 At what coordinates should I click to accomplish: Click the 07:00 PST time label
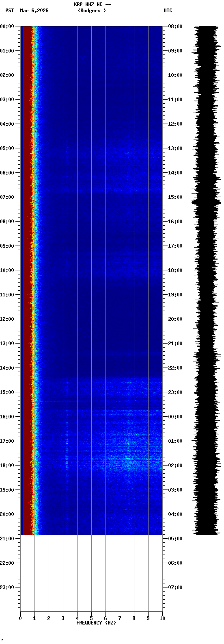[x=7, y=197]
